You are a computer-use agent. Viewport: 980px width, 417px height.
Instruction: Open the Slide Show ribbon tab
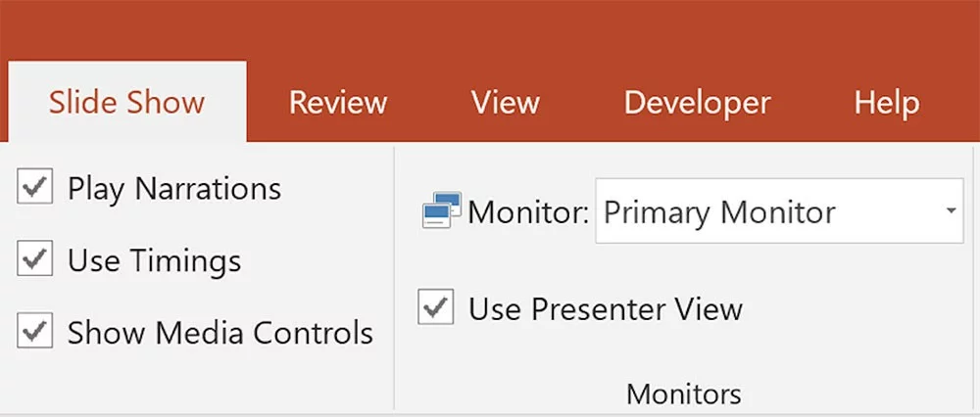point(127,103)
